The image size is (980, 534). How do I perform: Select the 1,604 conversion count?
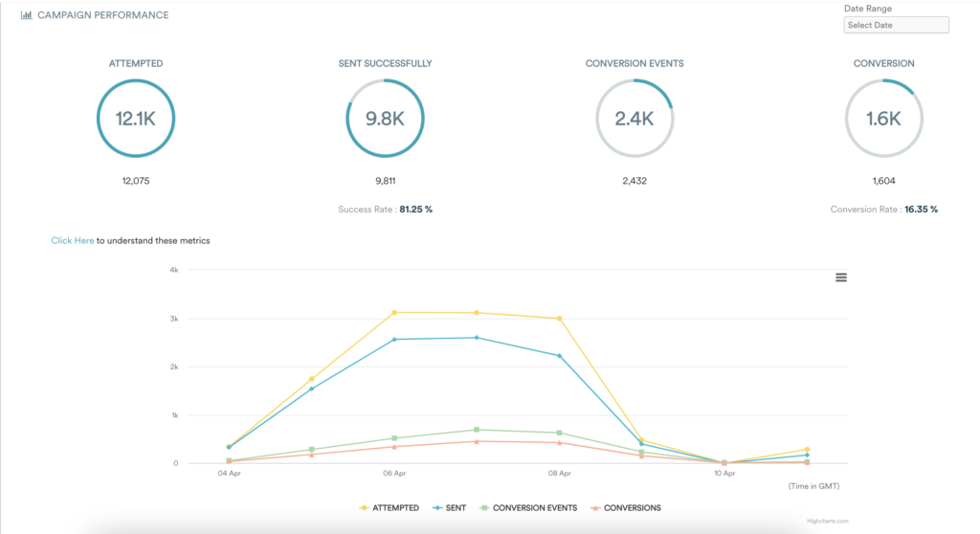883,181
